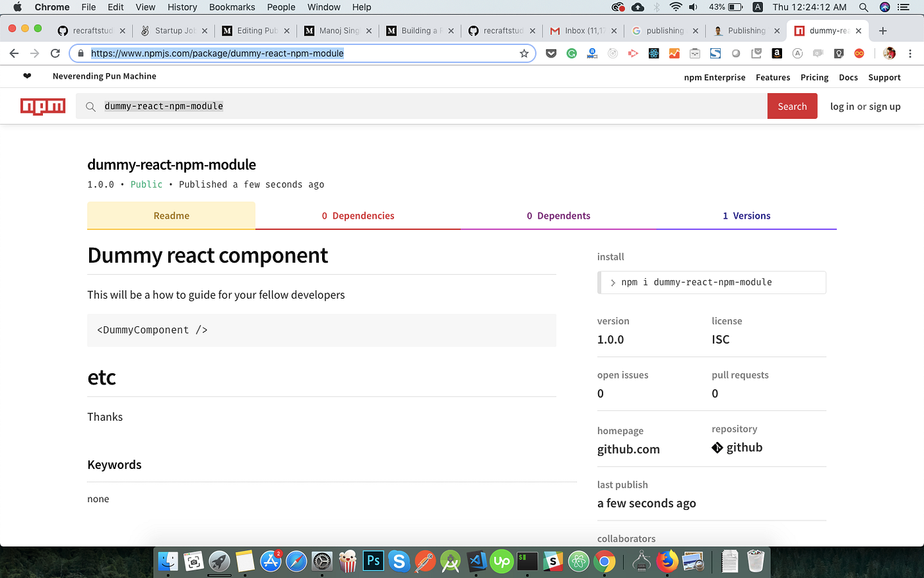Save the page to Pocket
The image size is (924, 578).
(x=551, y=54)
